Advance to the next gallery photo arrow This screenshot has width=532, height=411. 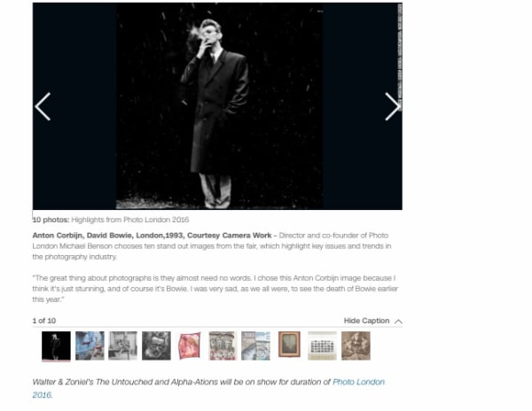tap(393, 106)
